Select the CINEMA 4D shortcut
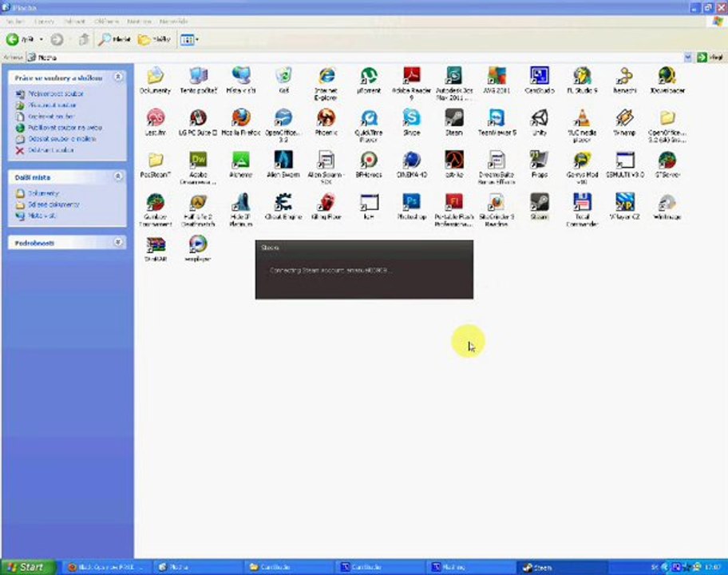728x575 pixels. [x=411, y=165]
